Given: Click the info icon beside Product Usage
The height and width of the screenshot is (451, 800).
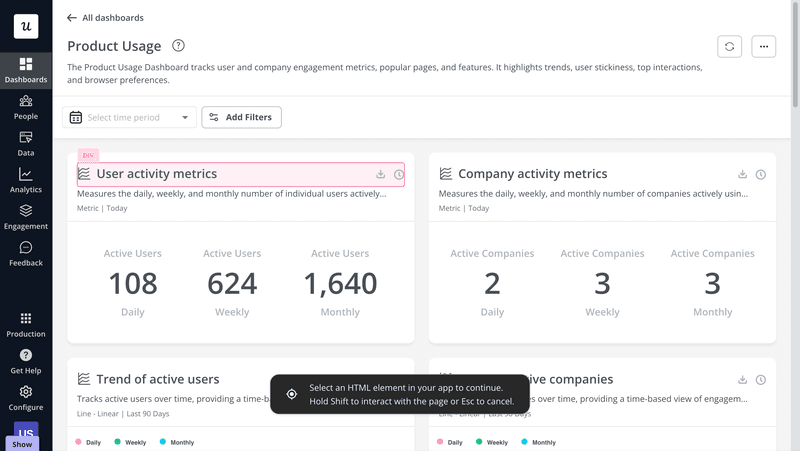Looking at the screenshot, I should point(179,46).
